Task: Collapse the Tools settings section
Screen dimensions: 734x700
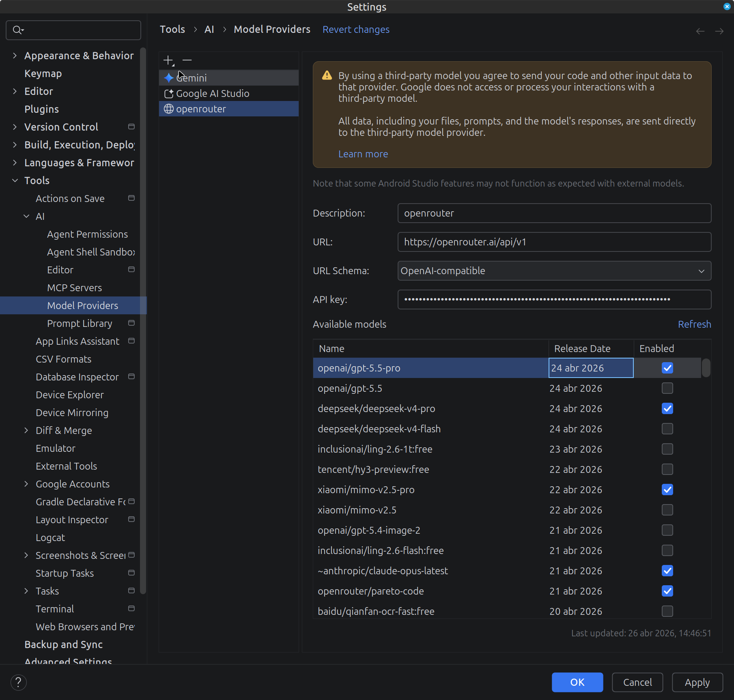Action: (15, 180)
